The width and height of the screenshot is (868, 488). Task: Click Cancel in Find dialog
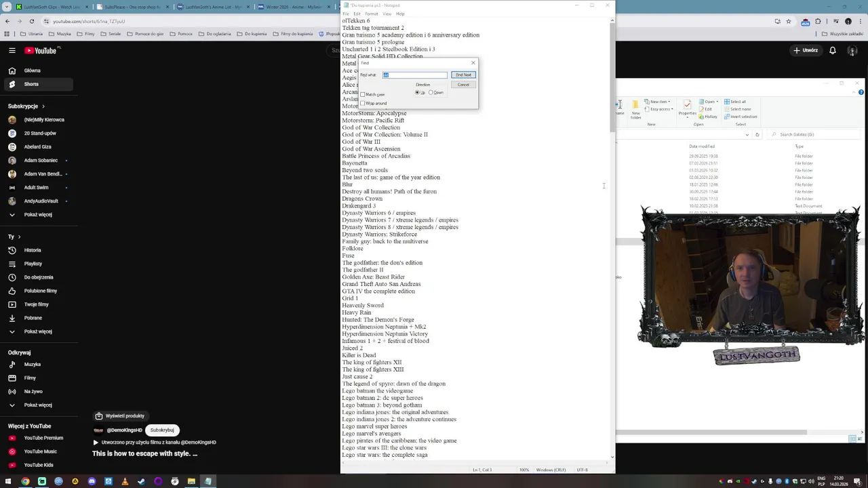(463, 85)
